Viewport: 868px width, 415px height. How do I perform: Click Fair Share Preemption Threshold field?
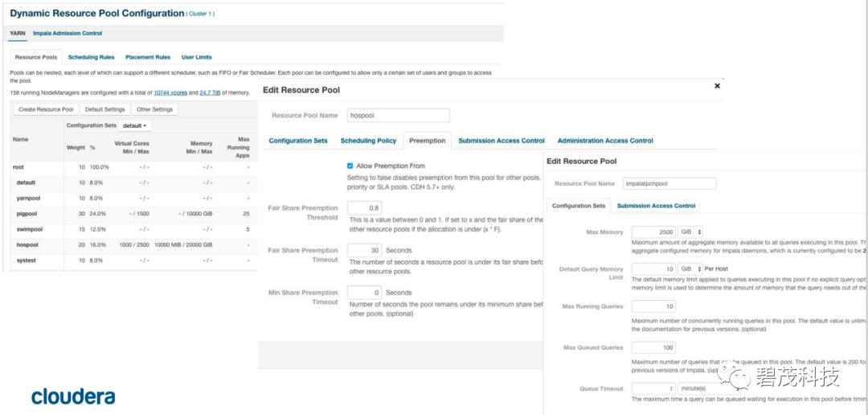click(x=365, y=208)
